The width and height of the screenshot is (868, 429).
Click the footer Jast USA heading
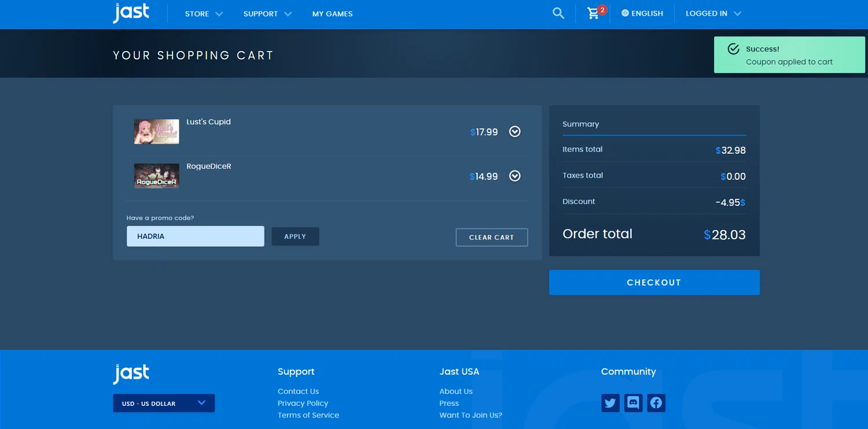pos(459,372)
